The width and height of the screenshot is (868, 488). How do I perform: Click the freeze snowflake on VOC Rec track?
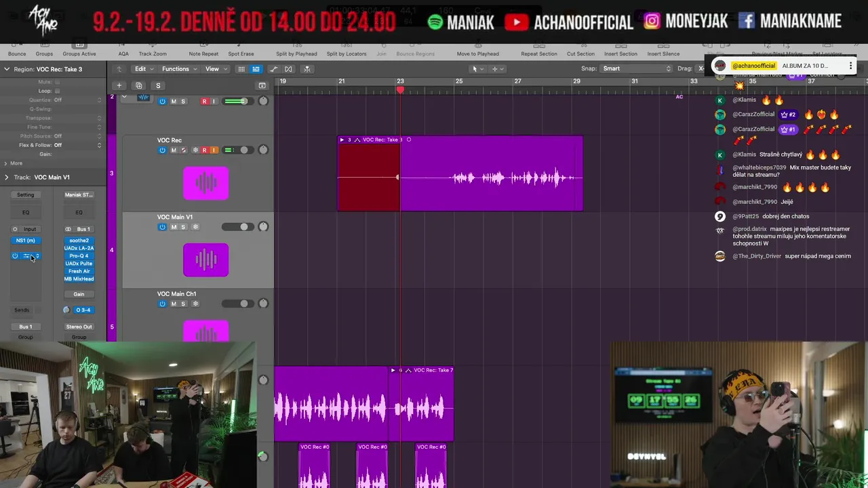[x=195, y=150]
